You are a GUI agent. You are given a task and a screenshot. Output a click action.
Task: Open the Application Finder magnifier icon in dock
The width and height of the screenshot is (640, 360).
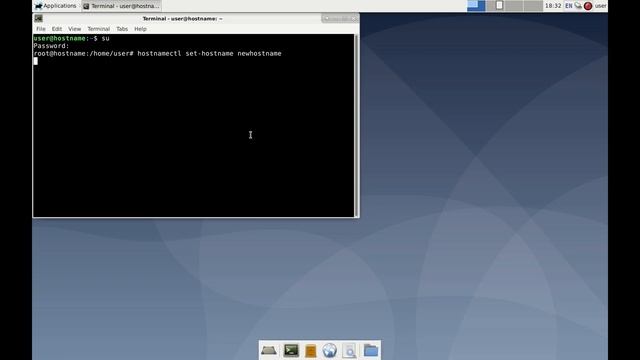tap(349, 351)
